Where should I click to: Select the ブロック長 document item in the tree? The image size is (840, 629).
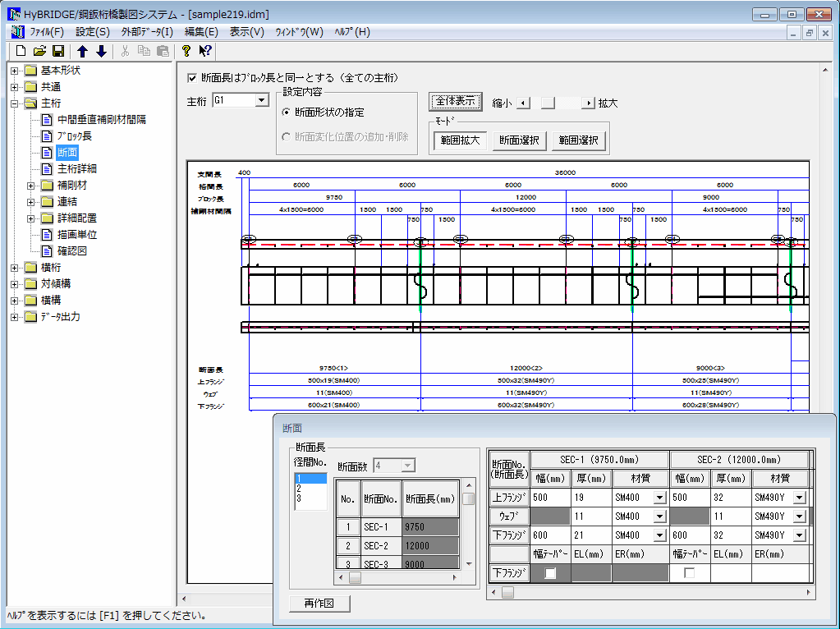coord(74,135)
